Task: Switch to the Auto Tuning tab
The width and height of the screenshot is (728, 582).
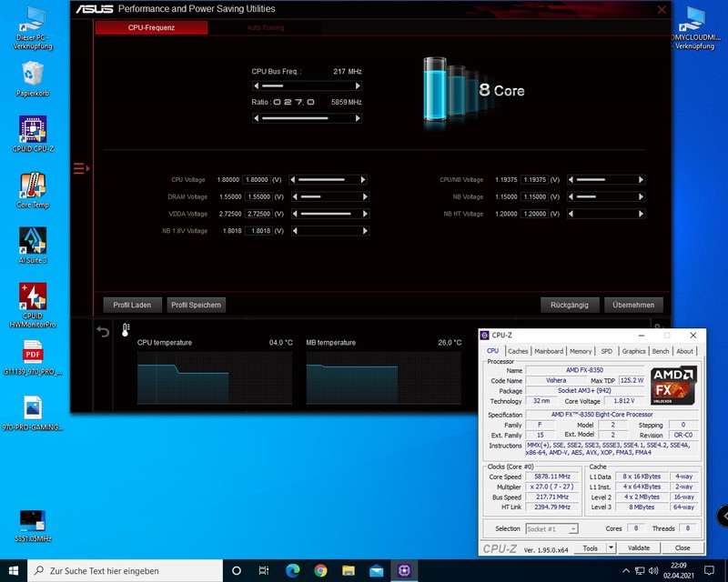Action: (x=265, y=28)
